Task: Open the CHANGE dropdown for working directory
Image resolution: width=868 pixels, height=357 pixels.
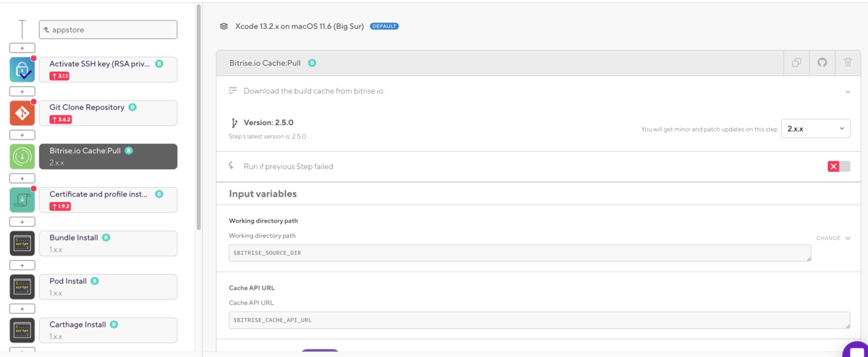Action: point(833,238)
